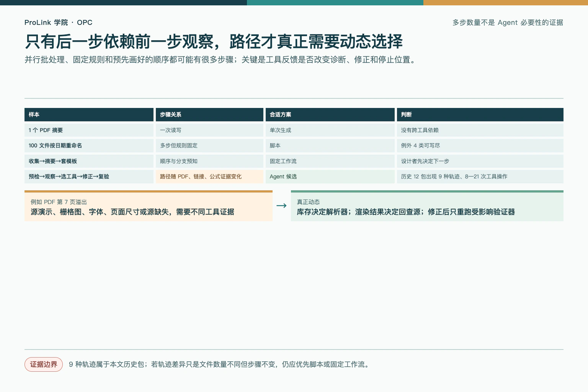The image size is (588, 392).
Task: Click the highlighted cell '路径随 PDF、链接、公式证据变化'
Action: tap(209, 176)
